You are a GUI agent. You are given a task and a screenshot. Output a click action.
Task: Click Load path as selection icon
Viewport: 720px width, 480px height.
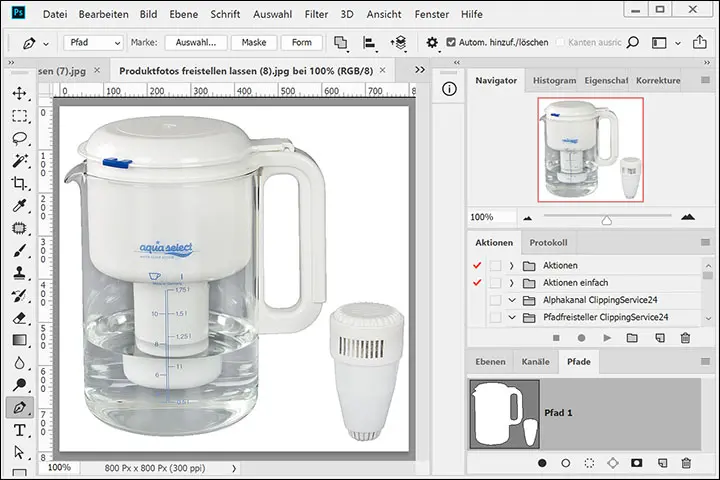click(589, 464)
